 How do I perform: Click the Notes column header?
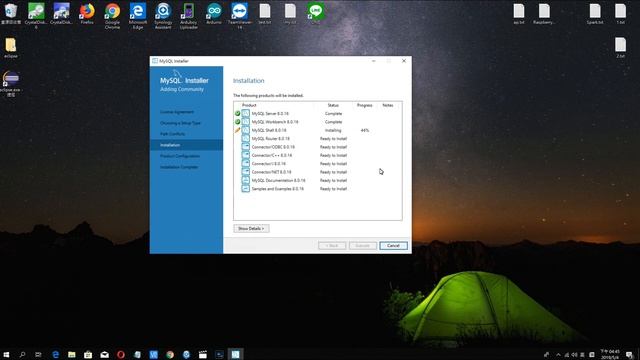click(387, 105)
